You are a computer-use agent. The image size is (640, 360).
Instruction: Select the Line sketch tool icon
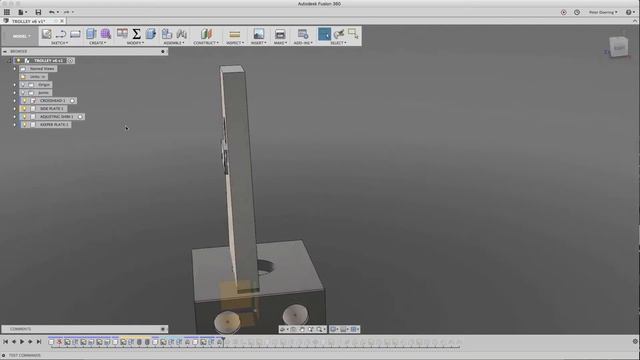(x=61, y=34)
